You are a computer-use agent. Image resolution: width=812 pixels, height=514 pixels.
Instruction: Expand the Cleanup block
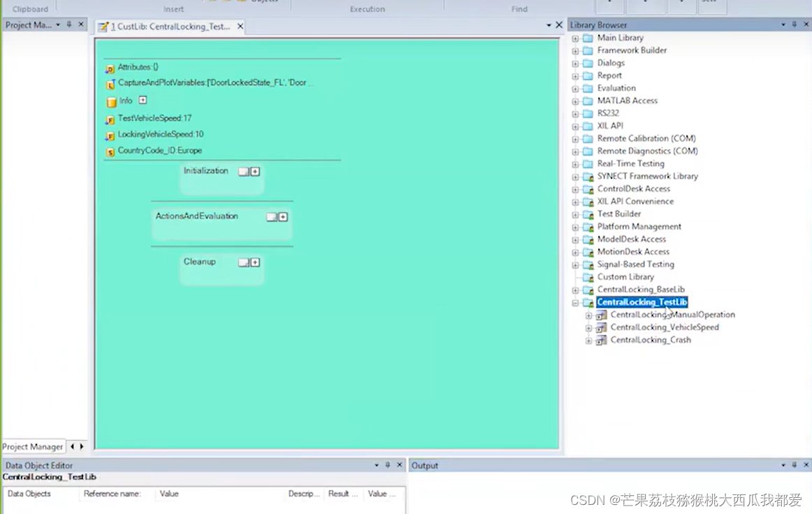[x=255, y=263]
